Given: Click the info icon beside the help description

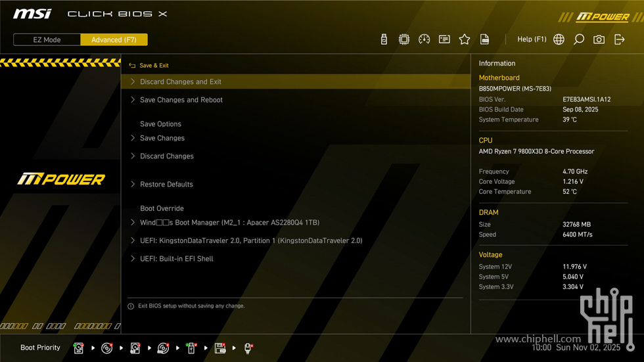Looking at the screenshot, I should coord(131,306).
